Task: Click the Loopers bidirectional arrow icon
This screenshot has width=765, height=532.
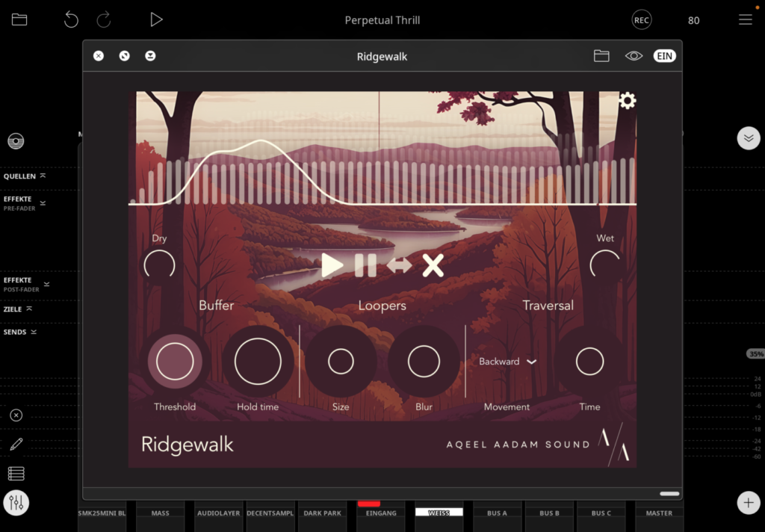Action: click(399, 265)
